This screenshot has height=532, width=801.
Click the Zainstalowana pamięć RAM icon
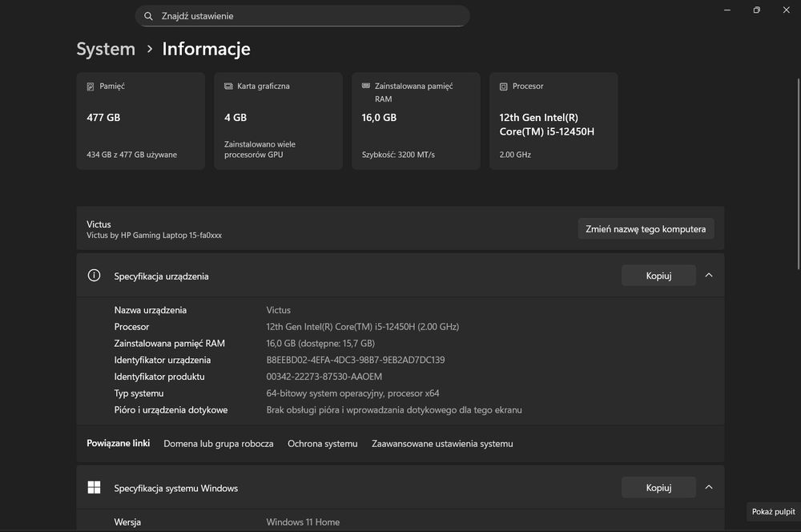coord(366,86)
